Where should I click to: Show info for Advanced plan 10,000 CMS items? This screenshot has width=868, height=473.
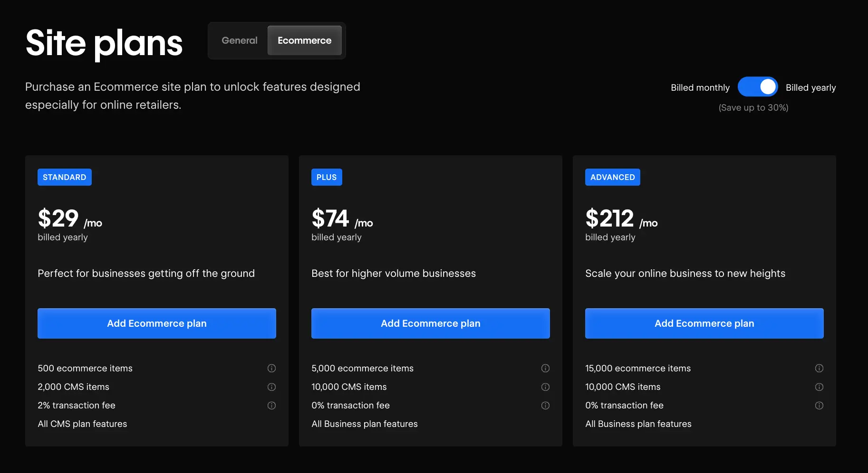coord(819,387)
